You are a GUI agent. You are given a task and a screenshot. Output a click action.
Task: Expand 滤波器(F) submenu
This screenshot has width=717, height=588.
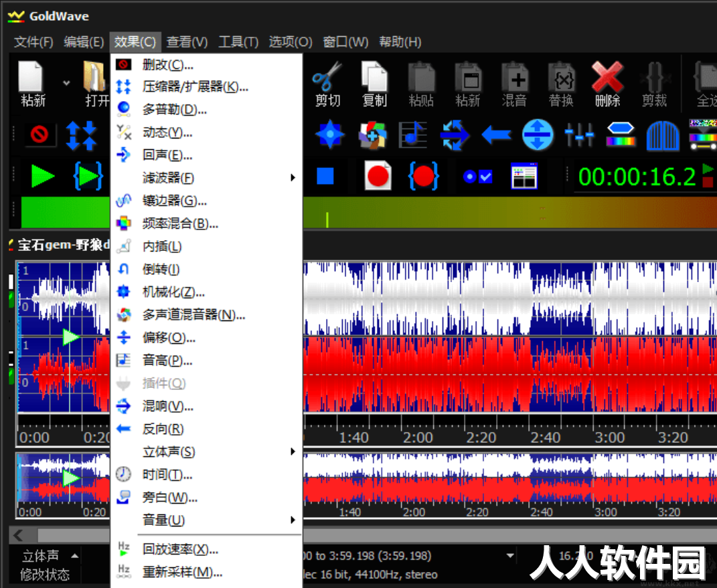[293, 177]
